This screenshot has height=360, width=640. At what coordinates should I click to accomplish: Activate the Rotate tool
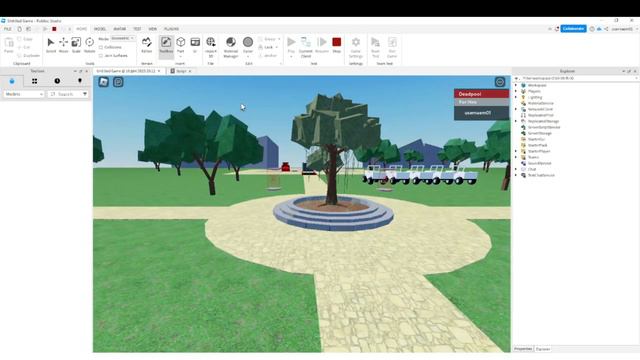(x=89, y=45)
